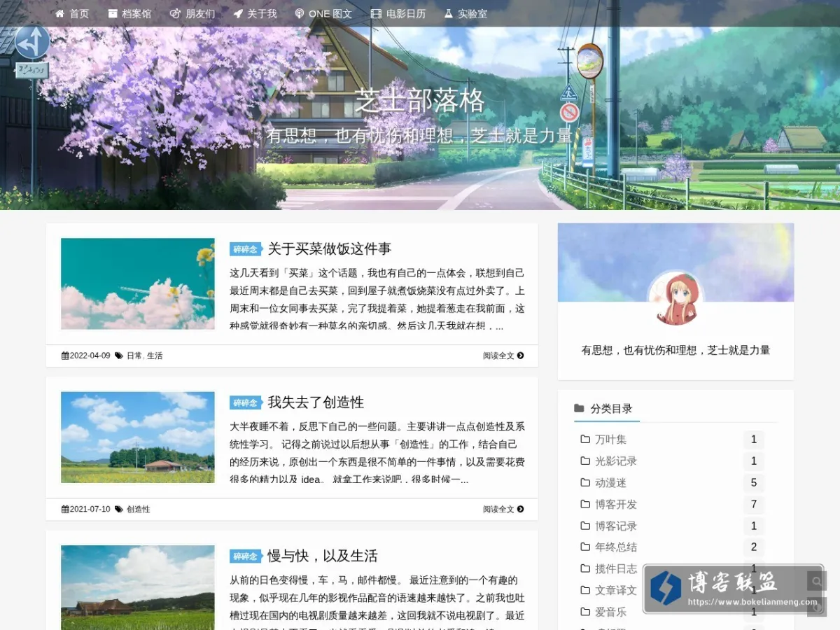The height and width of the screenshot is (630, 840).
Task: Click the date 2022-04-09
Action: 90,356
